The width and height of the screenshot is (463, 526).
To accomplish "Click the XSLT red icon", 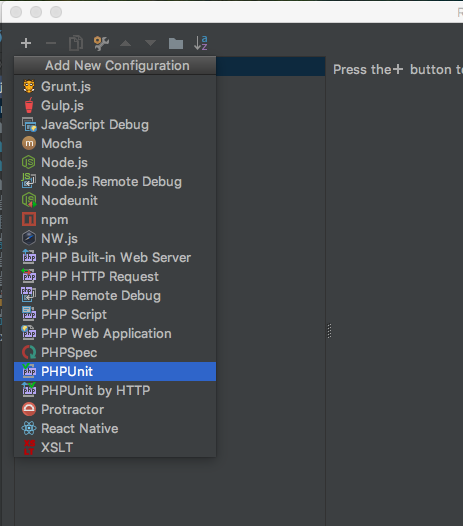I will point(29,447).
